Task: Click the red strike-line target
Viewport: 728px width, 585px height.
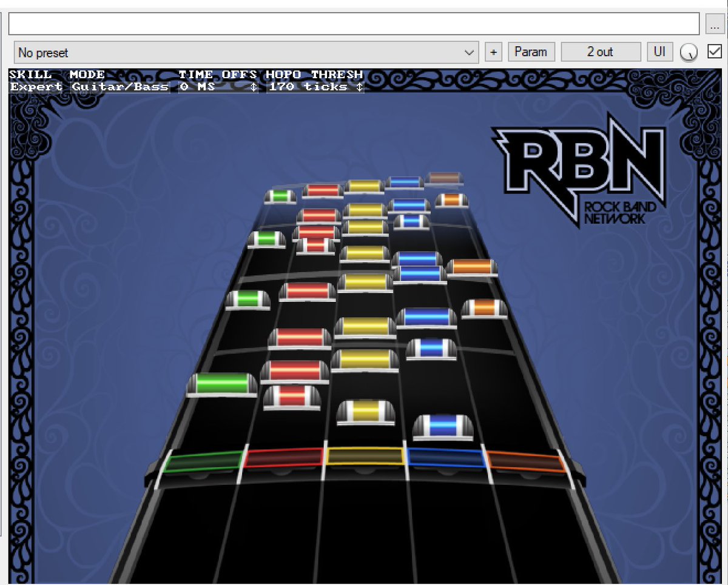Action: coord(283,458)
